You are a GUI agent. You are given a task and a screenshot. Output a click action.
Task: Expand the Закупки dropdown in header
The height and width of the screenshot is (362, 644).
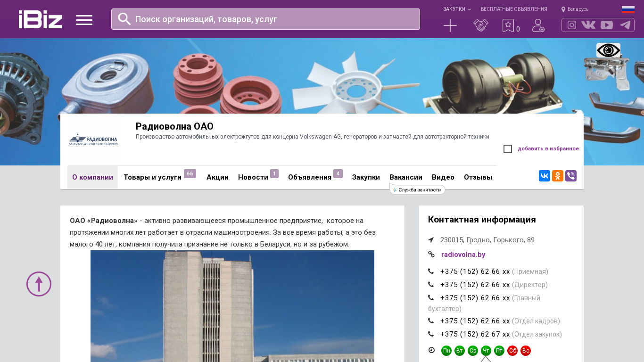pos(457,9)
